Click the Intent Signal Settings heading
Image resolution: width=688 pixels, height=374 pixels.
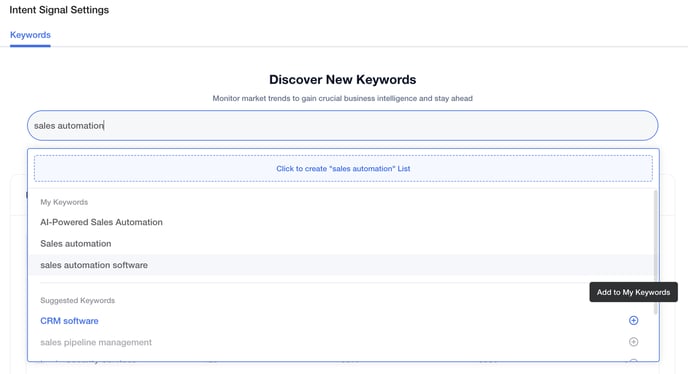[x=59, y=10]
